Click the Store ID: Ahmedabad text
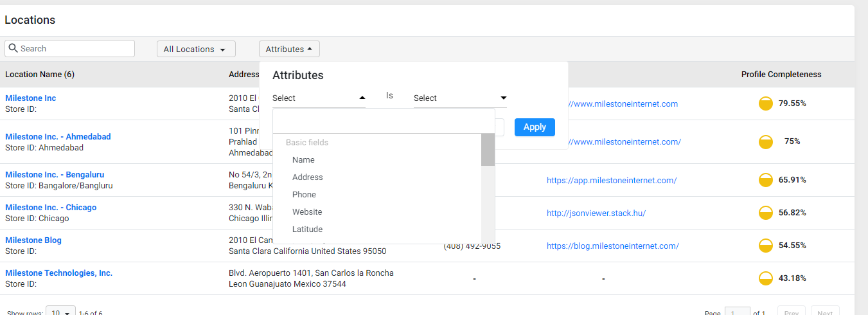The height and width of the screenshot is (315, 868). pyautogui.click(x=44, y=147)
